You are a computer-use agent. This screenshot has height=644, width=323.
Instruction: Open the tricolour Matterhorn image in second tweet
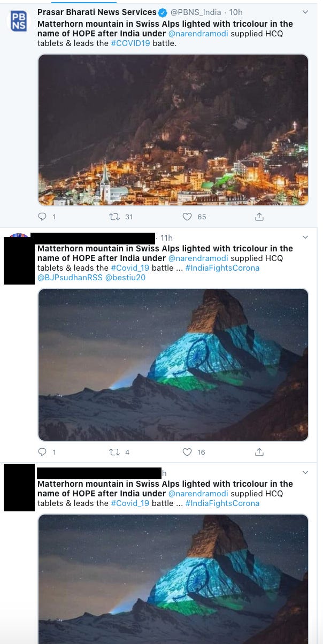point(173,365)
